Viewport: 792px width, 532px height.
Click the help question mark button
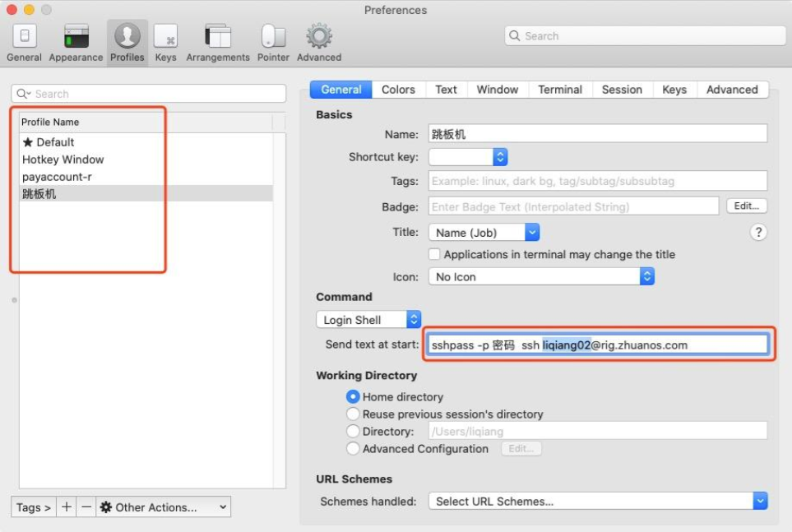(758, 233)
